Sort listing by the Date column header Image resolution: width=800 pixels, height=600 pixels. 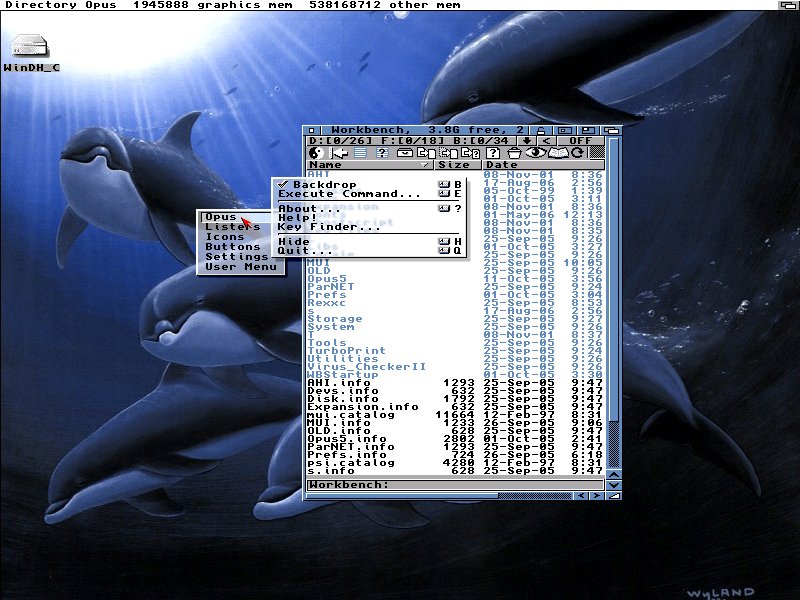(x=543, y=165)
